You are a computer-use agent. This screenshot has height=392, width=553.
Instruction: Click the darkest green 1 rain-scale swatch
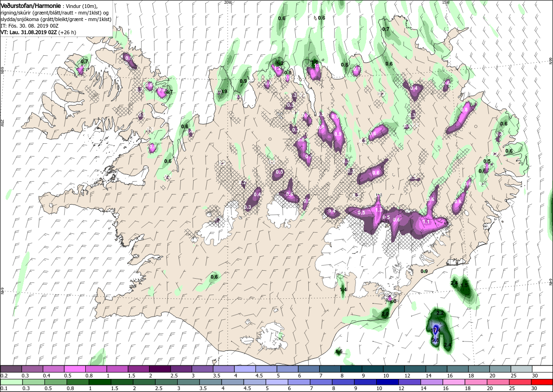click(100, 383)
